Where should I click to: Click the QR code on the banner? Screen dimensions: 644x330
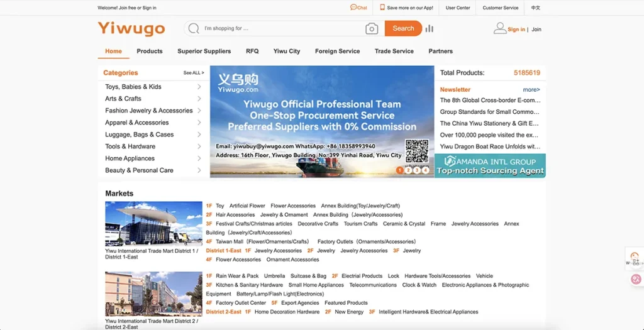[417, 151]
